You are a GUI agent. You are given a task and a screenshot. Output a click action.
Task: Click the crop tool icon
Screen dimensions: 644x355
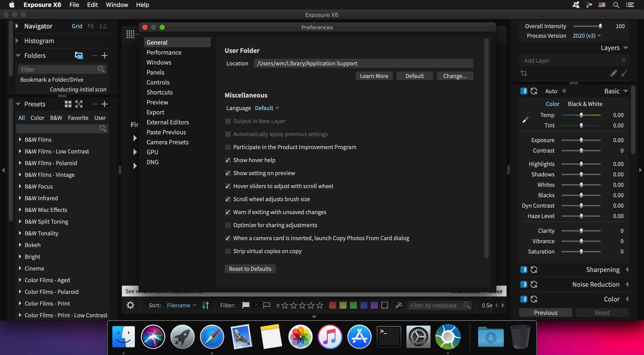tap(524, 73)
